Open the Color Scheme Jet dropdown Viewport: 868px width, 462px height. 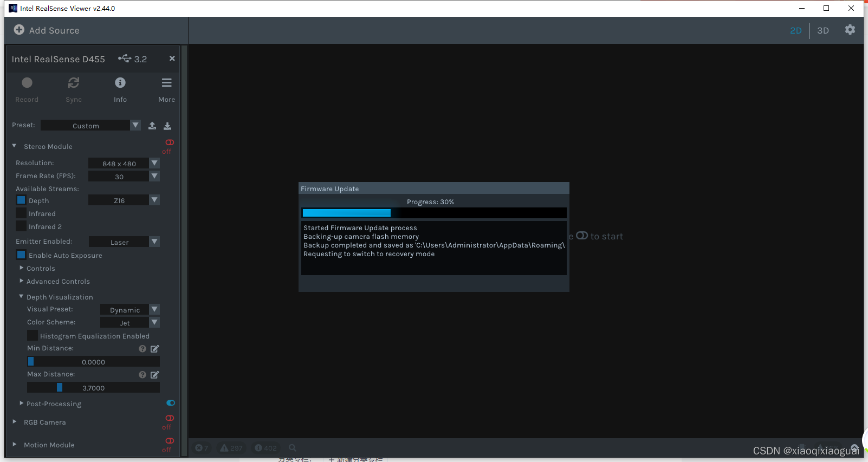point(129,323)
